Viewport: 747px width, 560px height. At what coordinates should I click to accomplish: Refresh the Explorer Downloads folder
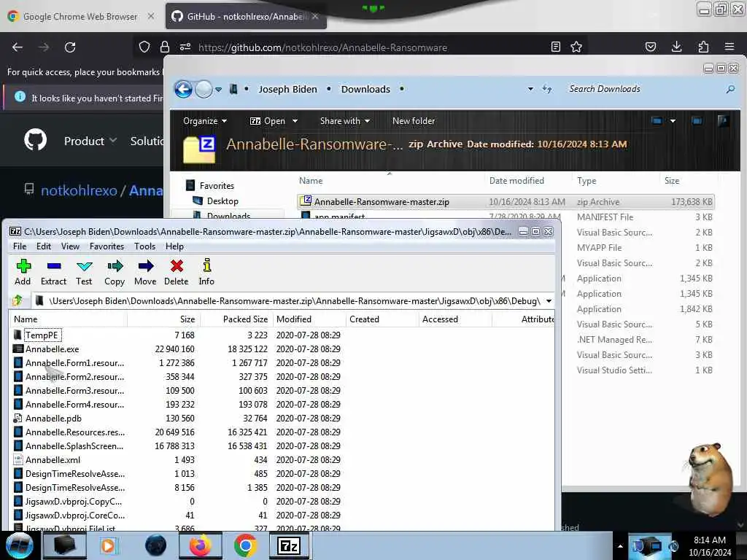click(547, 89)
